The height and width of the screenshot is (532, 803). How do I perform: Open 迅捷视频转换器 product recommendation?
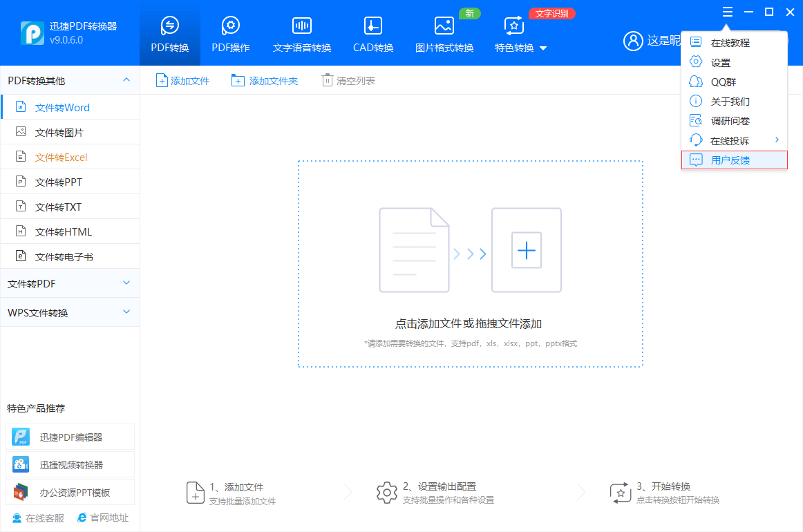pyautogui.click(x=70, y=464)
